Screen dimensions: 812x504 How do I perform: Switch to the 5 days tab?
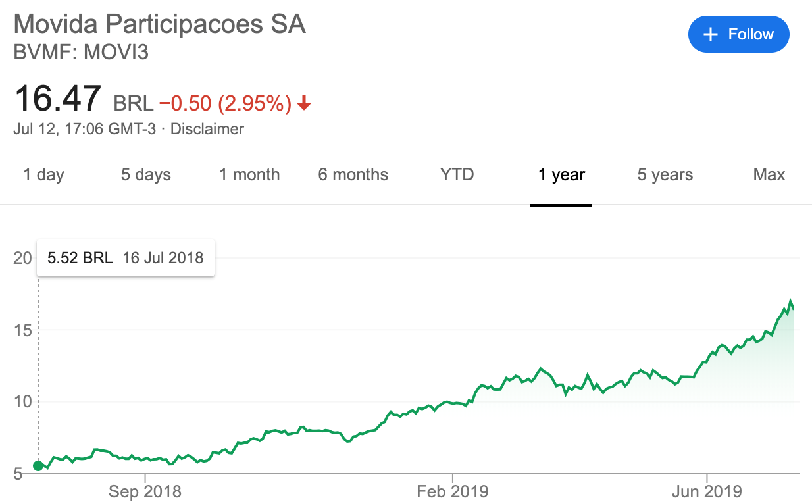[145, 174]
